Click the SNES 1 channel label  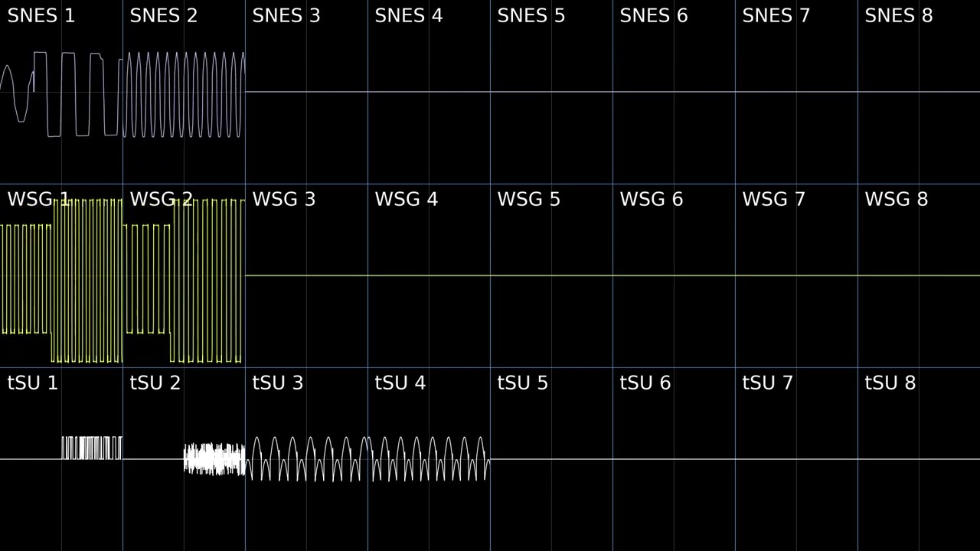(x=41, y=16)
